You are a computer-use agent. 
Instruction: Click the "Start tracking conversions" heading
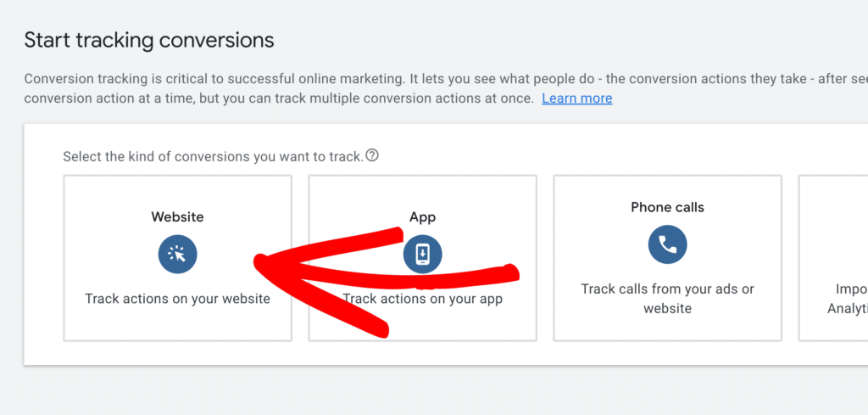coord(149,40)
